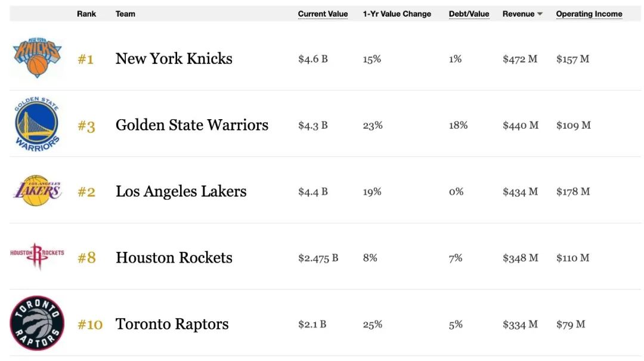The width and height of the screenshot is (644, 361).
Task: Open the New York Knicks team link
Action: [x=174, y=58]
